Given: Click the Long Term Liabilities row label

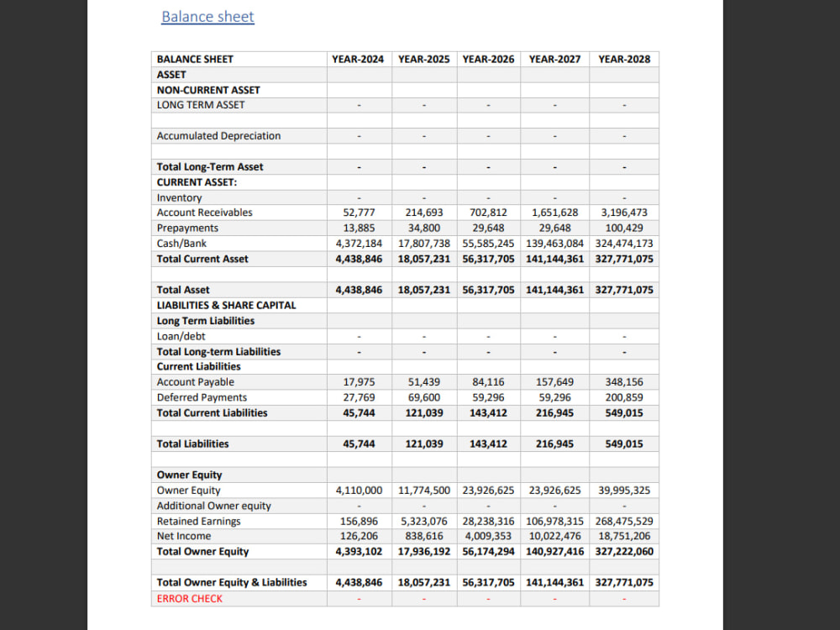Looking at the screenshot, I should [206, 321].
